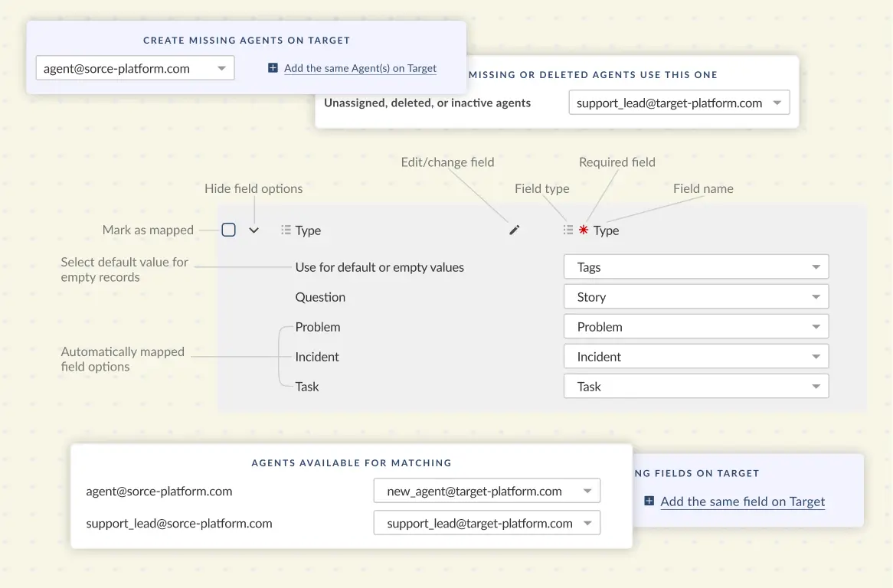Click the plus icon beside Add Agent(s) on Target
Screen dimensions: 893x588
(273, 68)
